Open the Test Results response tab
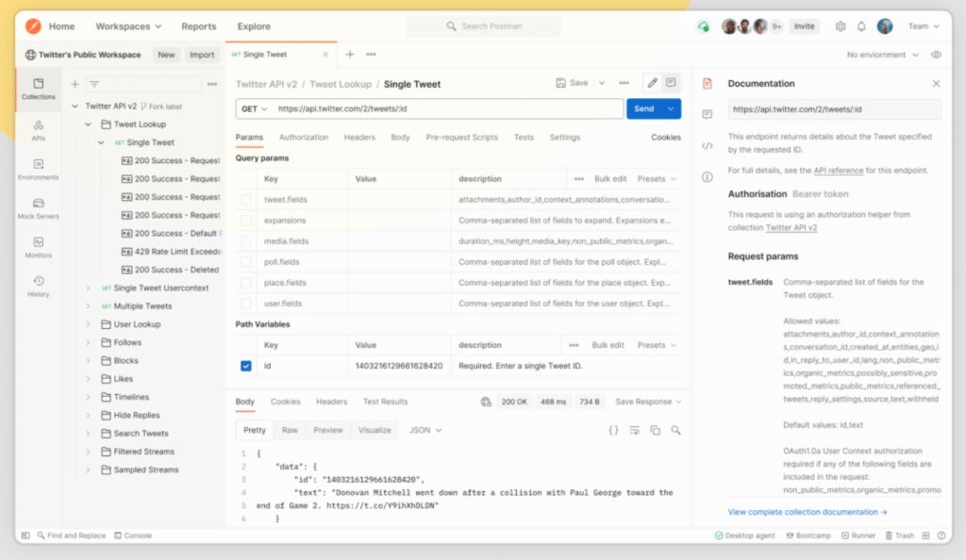966x560 pixels. coord(385,402)
